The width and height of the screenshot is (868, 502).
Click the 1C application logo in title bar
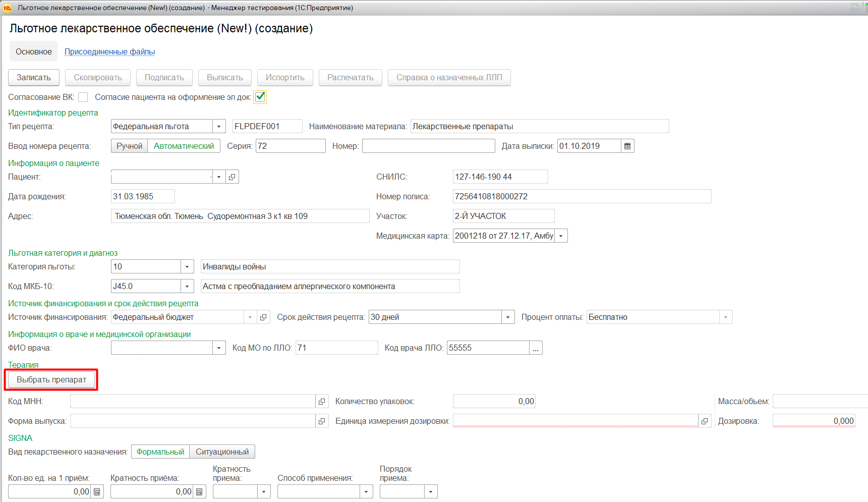coord(7,8)
